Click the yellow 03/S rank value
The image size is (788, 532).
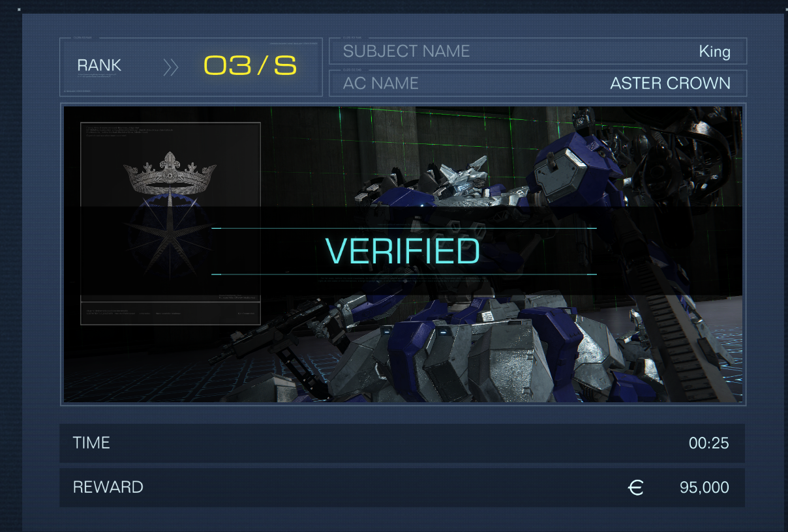coord(250,66)
